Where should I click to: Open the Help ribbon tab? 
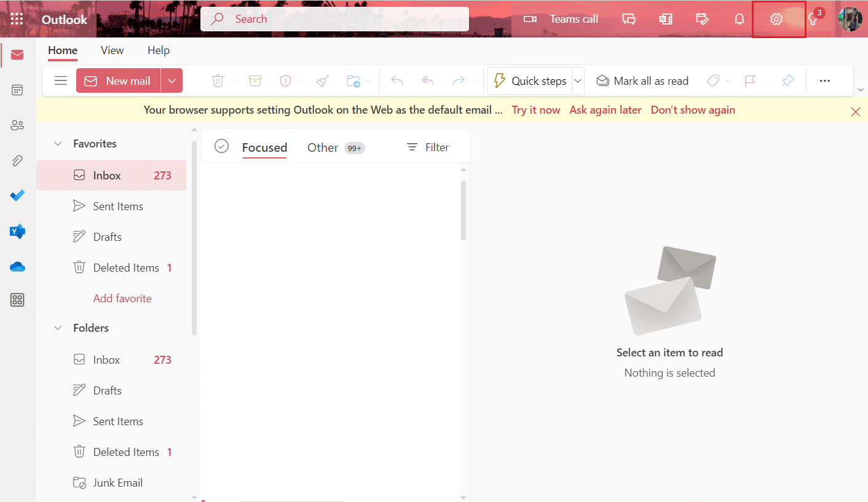(x=159, y=50)
